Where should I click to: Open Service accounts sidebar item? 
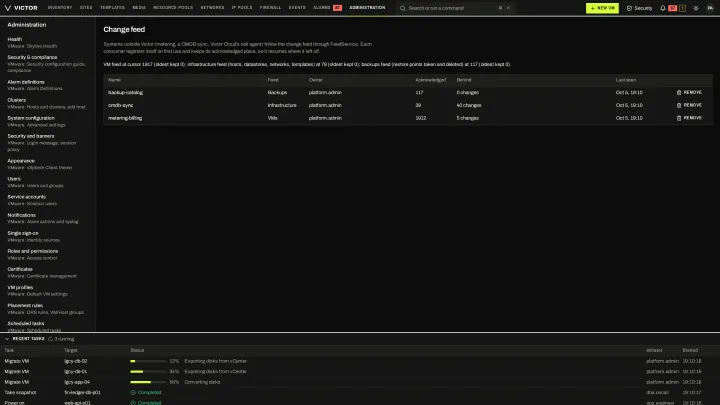tap(48, 200)
